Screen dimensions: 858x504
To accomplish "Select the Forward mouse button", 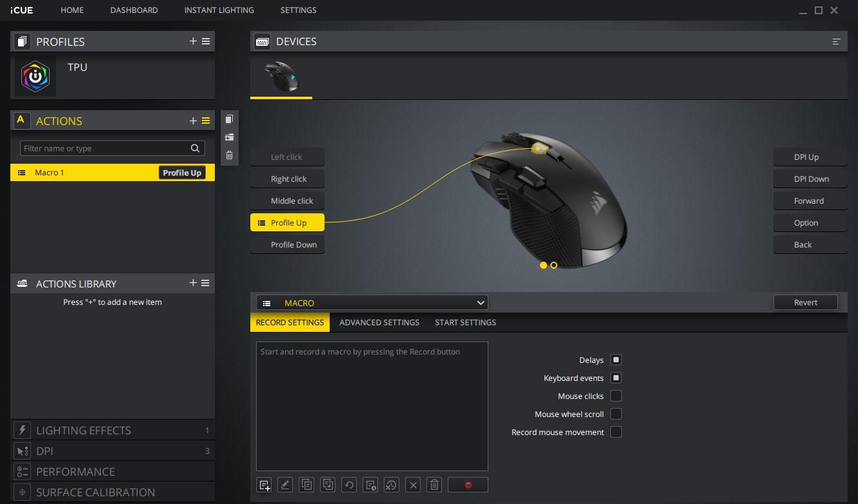I will [x=810, y=200].
